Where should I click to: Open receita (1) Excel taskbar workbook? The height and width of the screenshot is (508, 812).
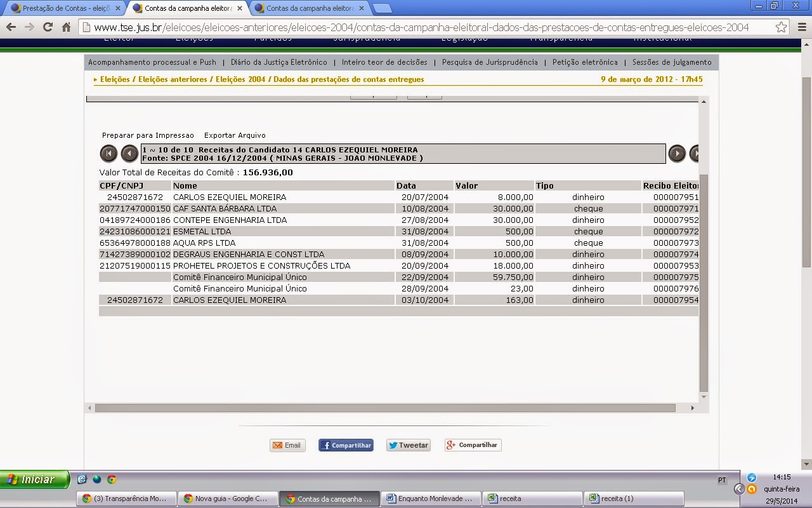(633, 498)
